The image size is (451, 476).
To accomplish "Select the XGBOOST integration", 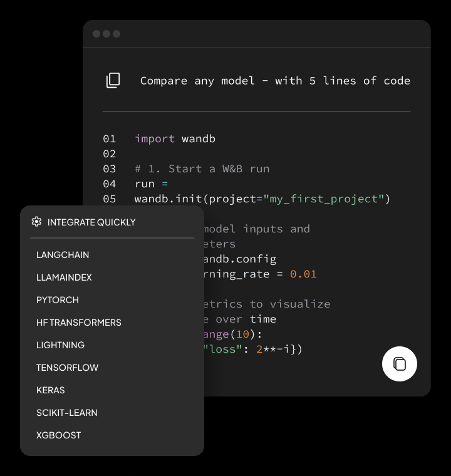I will 59,435.
